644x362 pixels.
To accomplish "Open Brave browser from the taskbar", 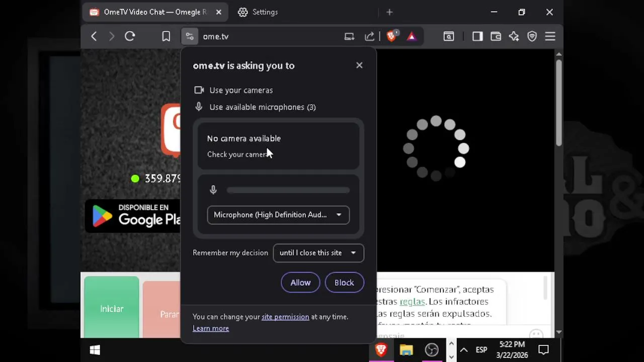I will 381,350.
